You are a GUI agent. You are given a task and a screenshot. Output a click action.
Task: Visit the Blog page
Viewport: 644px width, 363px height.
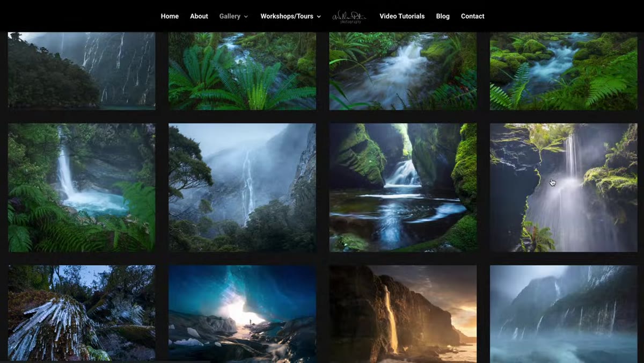pos(443,16)
